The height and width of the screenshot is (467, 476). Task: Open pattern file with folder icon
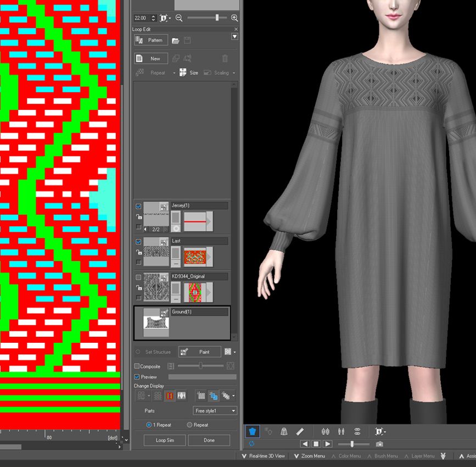[176, 41]
